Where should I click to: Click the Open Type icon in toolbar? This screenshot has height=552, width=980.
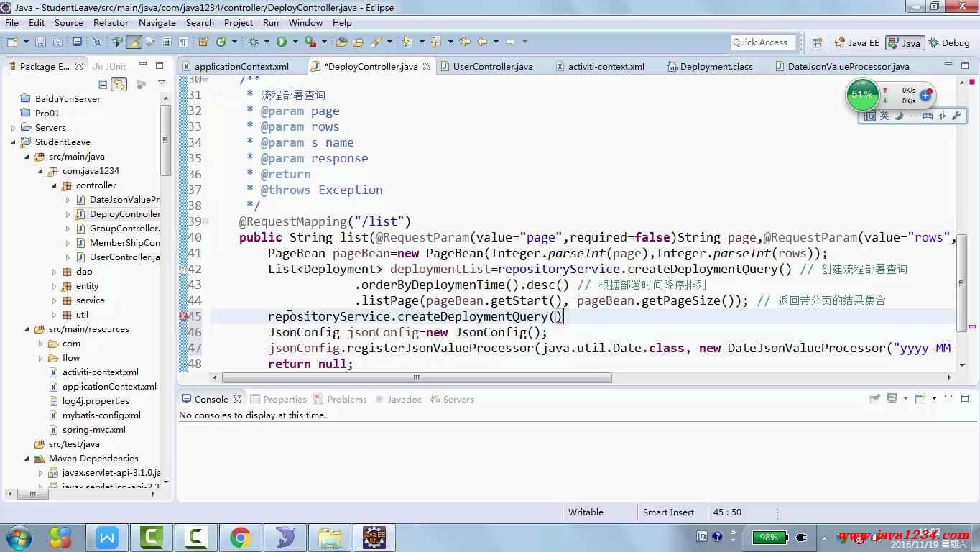(x=342, y=42)
